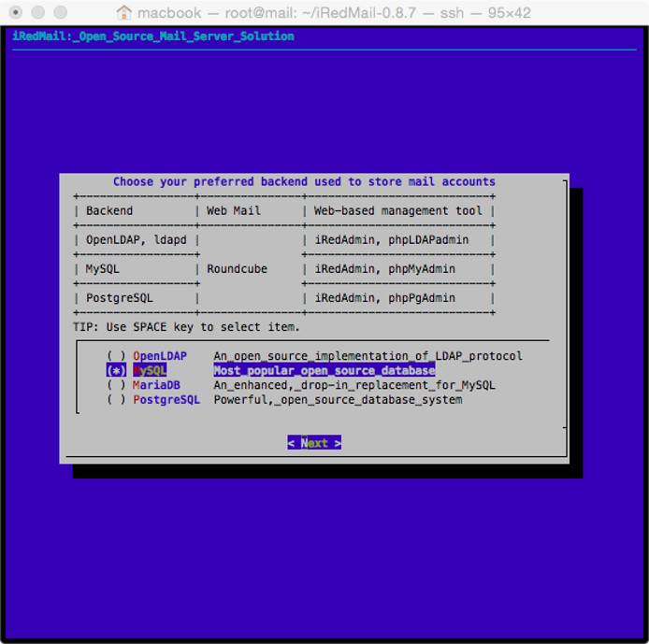Click description 'An_enhanced,_drop-in_replacement_for_MySQL'
Screen dimensions: 649x644
[x=354, y=385]
